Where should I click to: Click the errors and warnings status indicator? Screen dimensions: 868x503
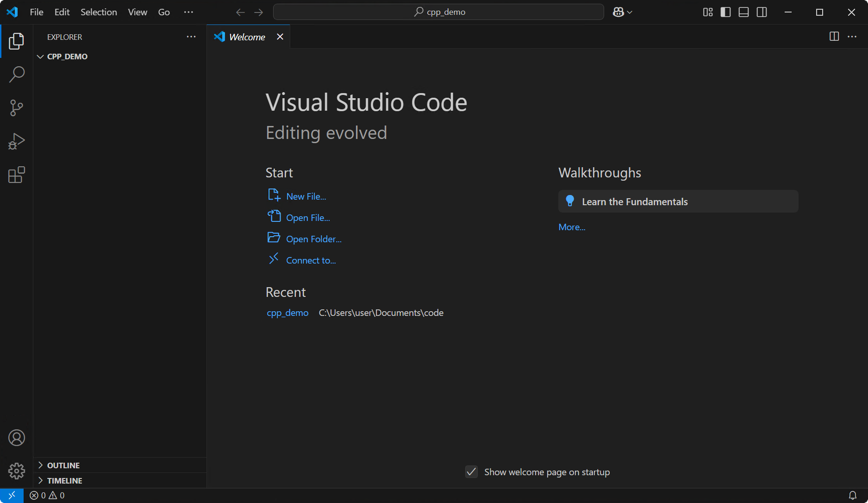(46, 495)
